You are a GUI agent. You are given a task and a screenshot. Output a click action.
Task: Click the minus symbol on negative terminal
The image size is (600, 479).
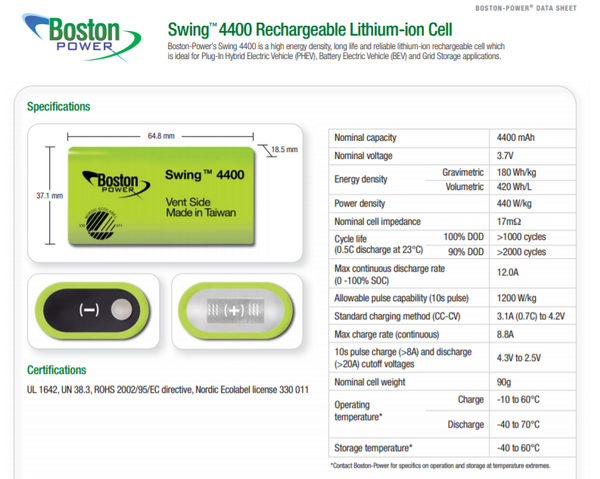(x=87, y=311)
